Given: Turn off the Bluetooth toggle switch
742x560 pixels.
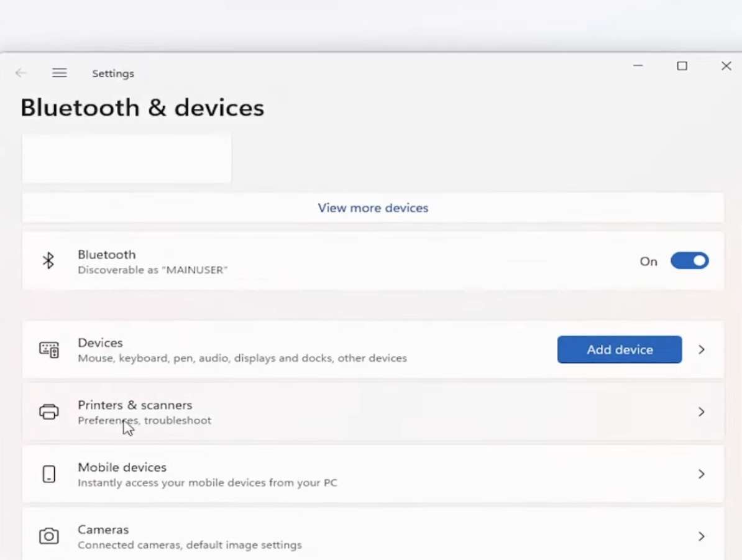Looking at the screenshot, I should (689, 261).
